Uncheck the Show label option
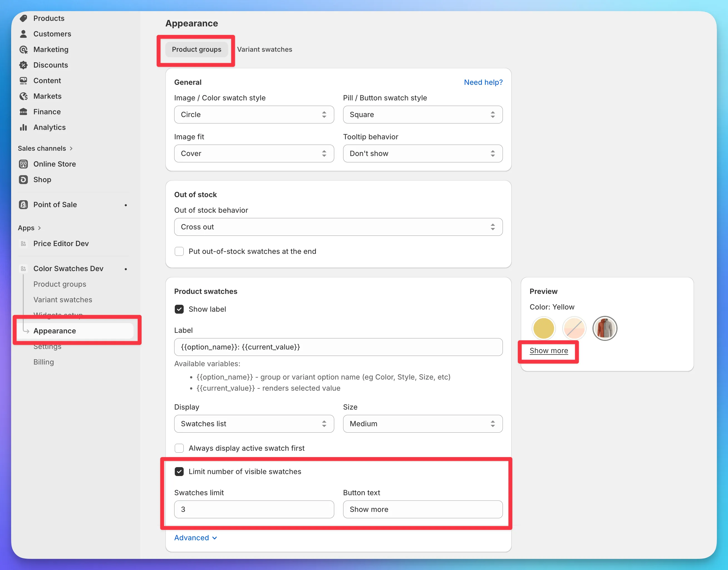728x570 pixels. click(x=179, y=309)
